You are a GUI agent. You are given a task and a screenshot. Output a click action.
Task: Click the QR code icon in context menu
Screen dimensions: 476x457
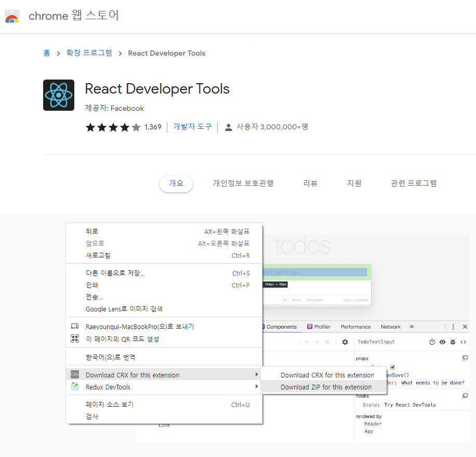[75, 338]
